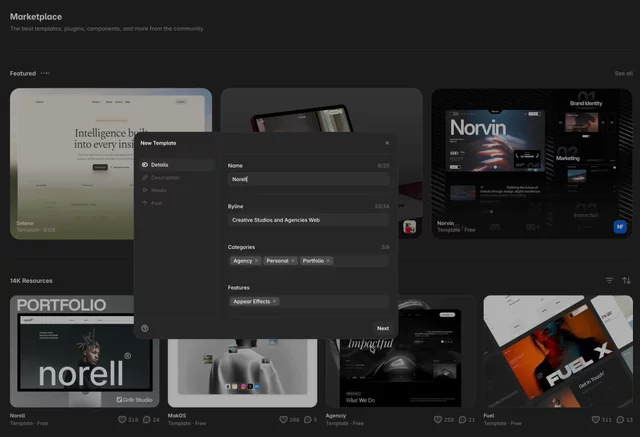Click the Fuel template title text
The image size is (640, 437).
coord(489,416)
